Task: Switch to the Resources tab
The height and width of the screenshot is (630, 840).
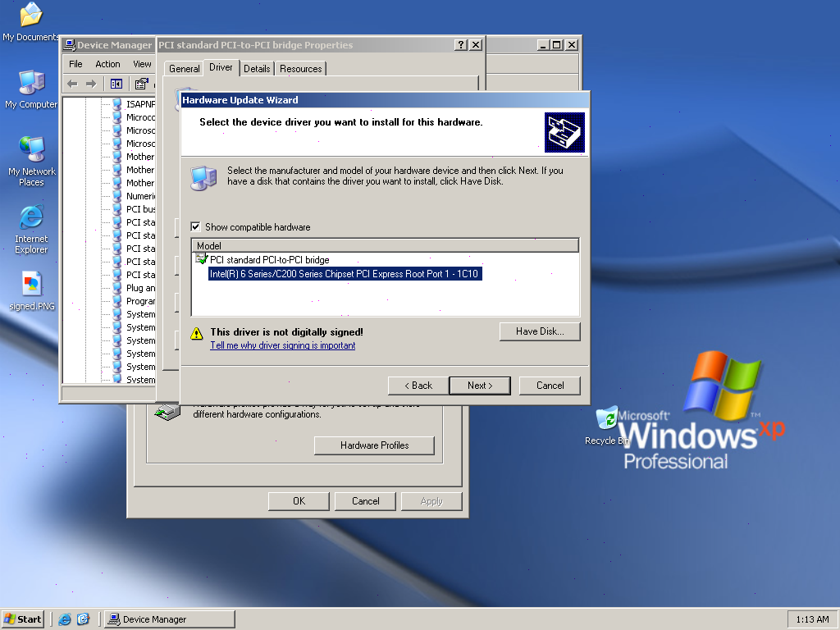Action: pyautogui.click(x=300, y=69)
